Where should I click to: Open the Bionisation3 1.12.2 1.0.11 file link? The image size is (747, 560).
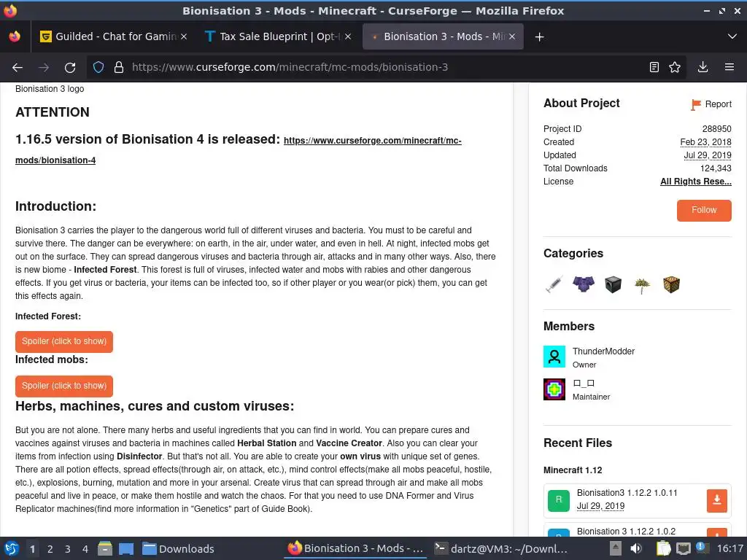pyautogui.click(x=627, y=493)
